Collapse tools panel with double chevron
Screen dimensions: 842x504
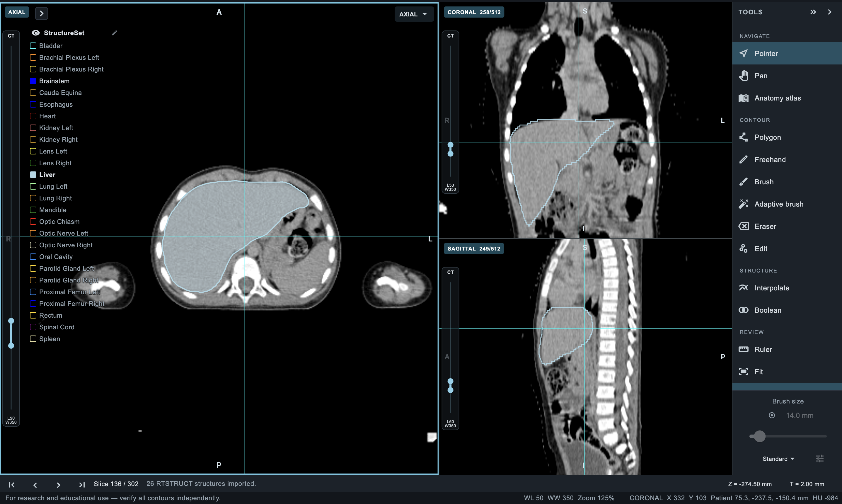coord(813,12)
